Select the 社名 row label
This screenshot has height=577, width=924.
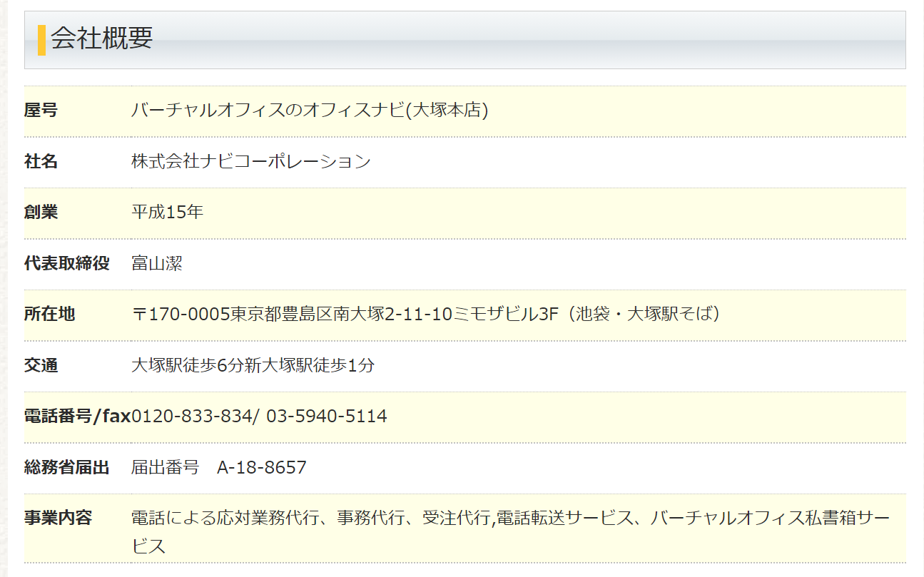[41, 162]
